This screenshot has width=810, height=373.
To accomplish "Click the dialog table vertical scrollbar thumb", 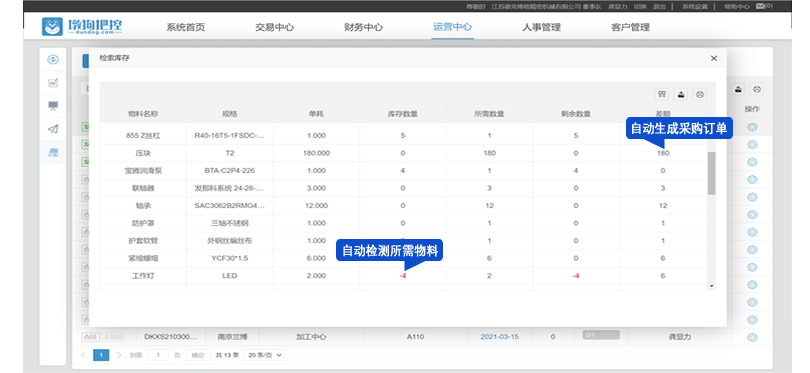I will tap(711, 173).
